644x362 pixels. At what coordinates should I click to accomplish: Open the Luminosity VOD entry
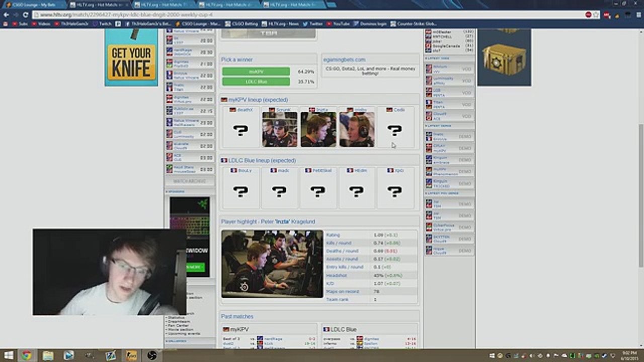pyautogui.click(x=449, y=81)
